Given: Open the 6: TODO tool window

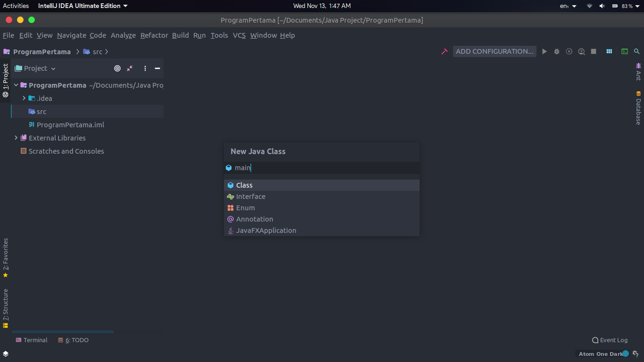Looking at the screenshot, I should click(x=73, y=340).
